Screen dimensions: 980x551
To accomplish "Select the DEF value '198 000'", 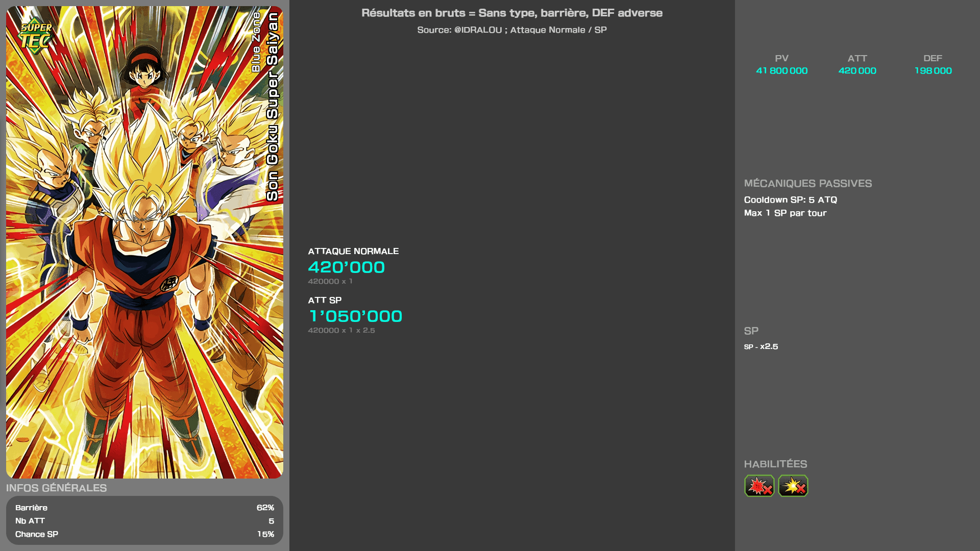I will click(933, 71).
